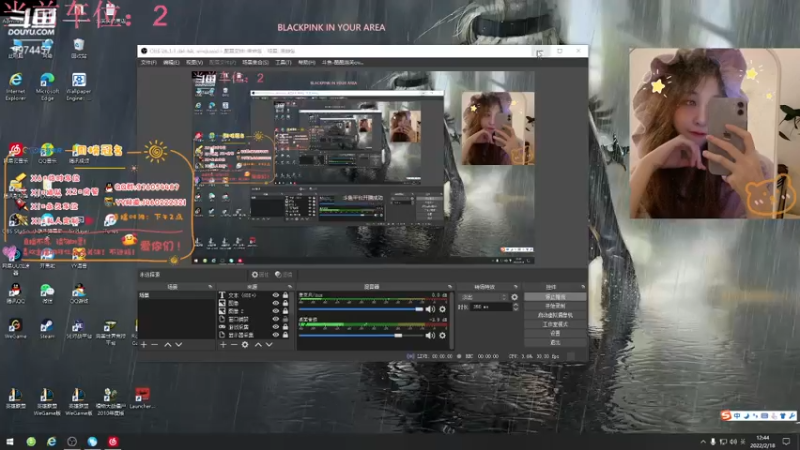800x450 pixels.
Task: Open OBS 设置 from the controls panel
Action: (555, 333)
